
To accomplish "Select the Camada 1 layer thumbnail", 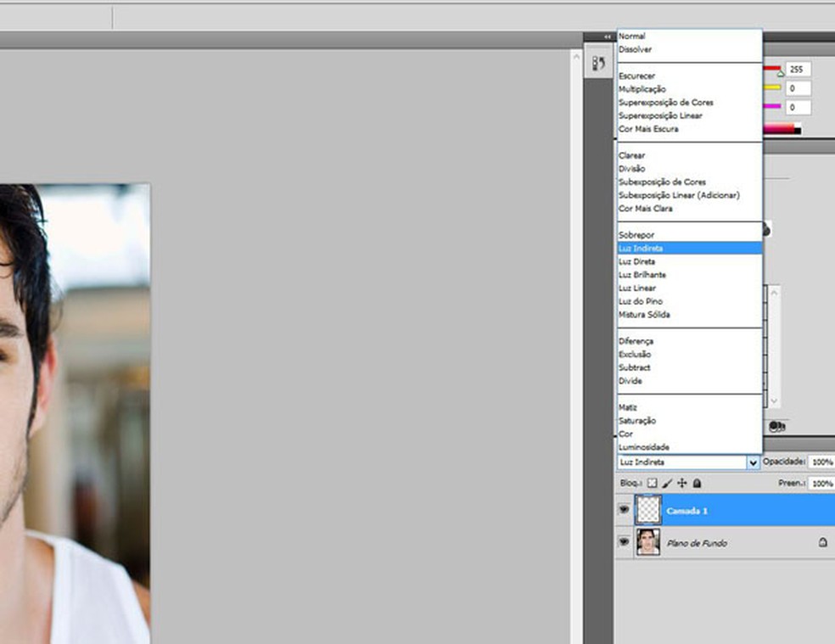I will [x=648, y=510].
